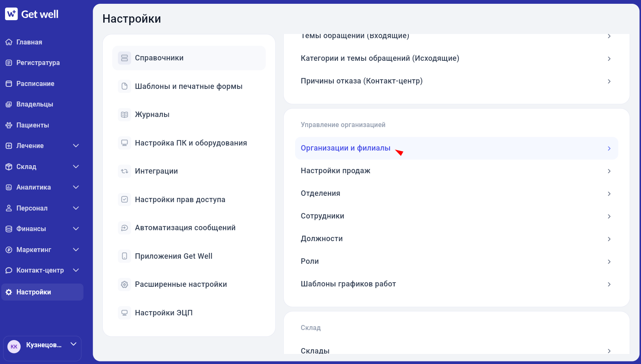Click the Интеграции arrows icon
The width and height of the screenshot is (641, 364).
tap(125, 171)
